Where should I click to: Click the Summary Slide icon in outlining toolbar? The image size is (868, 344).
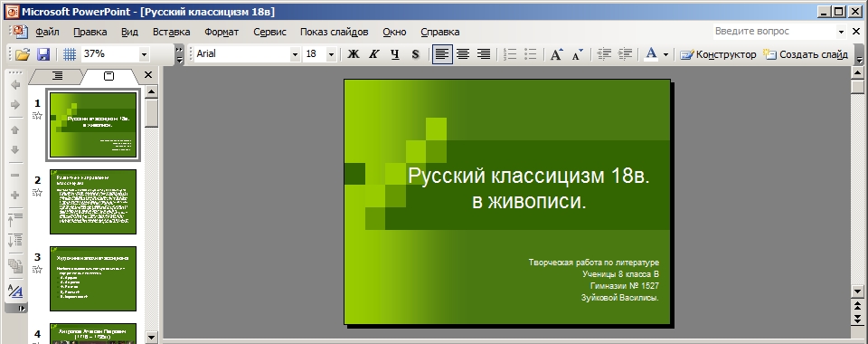15,266
